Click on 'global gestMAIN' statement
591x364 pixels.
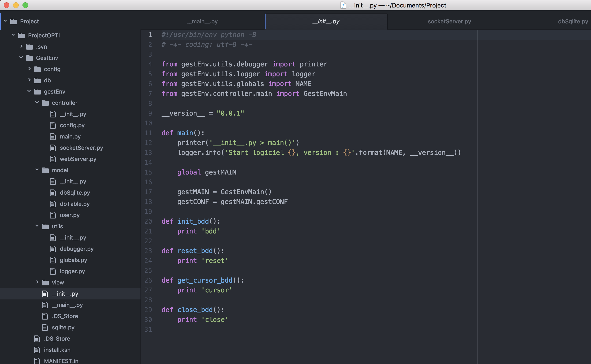(x=207, y=172)
